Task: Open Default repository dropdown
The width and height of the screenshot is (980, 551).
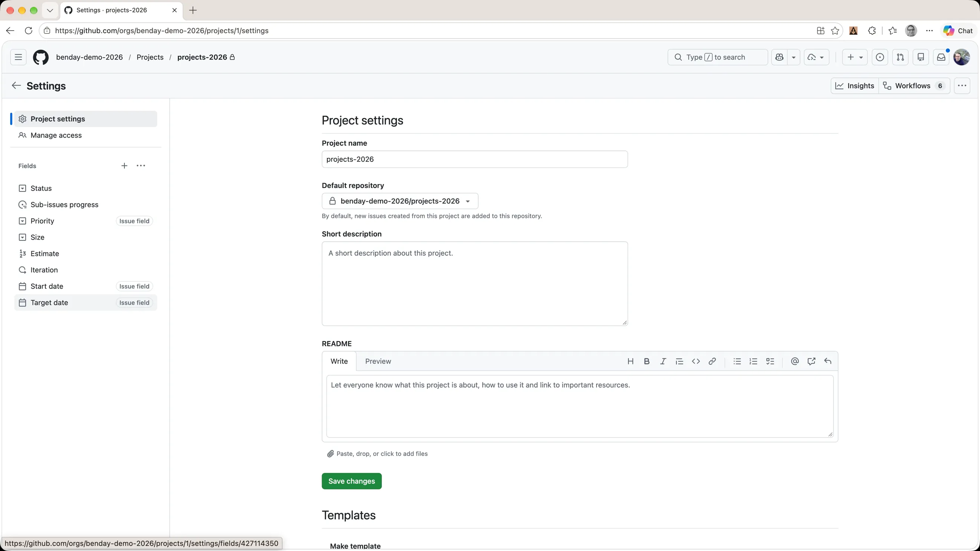Action: point(400,201)
